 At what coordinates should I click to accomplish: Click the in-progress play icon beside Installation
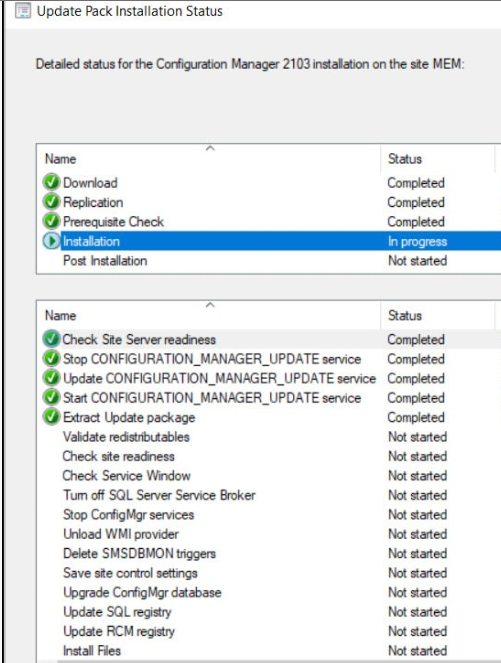51,241
